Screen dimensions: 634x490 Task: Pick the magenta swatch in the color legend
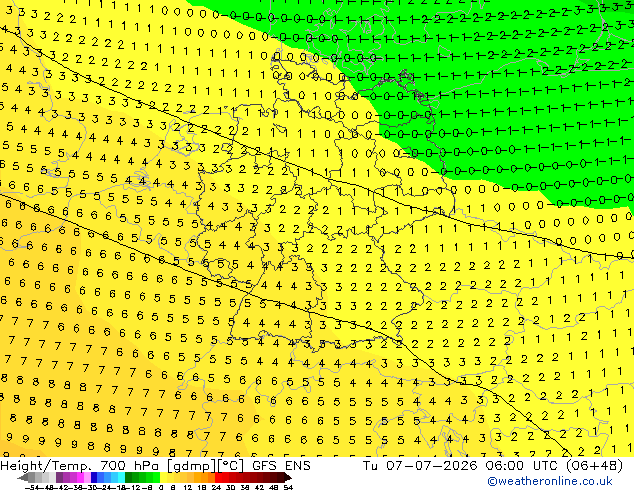pos(80,477)
